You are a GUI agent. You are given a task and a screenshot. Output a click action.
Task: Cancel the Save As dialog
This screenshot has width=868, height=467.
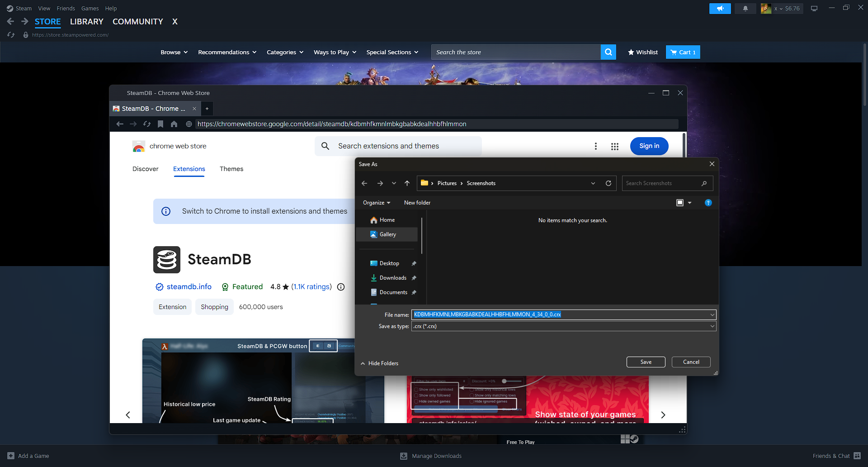coord(691,362)
